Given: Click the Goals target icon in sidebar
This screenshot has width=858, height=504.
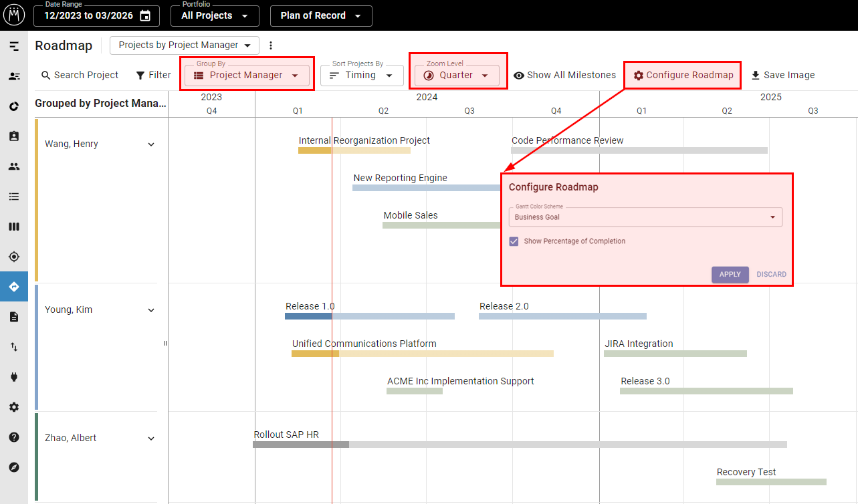Looking at the screenshot, I should point(14,256).
